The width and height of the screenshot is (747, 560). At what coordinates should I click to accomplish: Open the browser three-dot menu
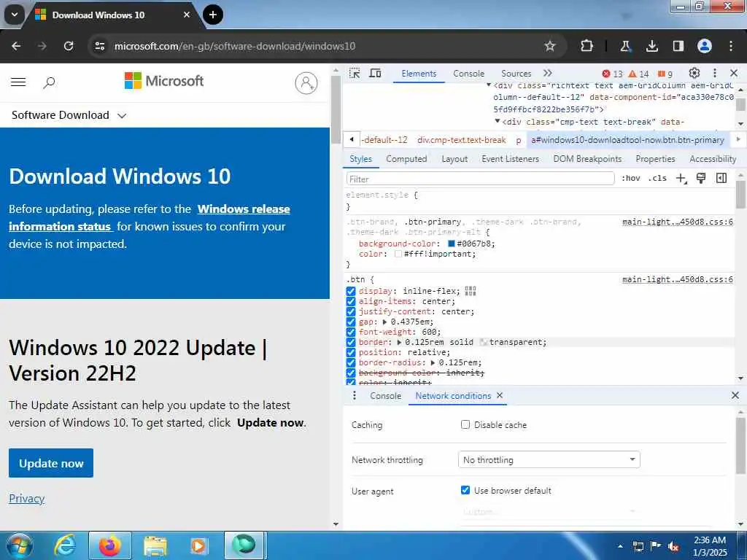730,46
